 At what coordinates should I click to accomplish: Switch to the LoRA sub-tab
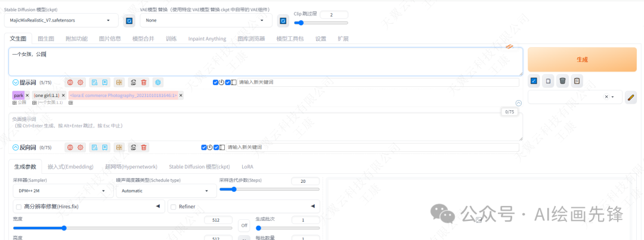(247, 167)
